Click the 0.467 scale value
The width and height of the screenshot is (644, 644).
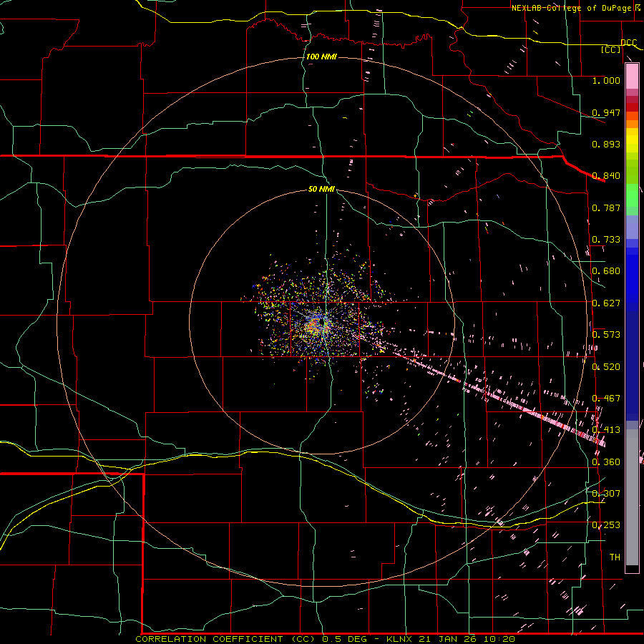click(606, 399)
